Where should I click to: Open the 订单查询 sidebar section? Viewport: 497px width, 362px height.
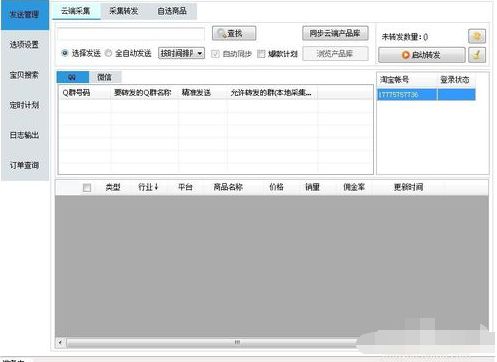click(25, 165)
